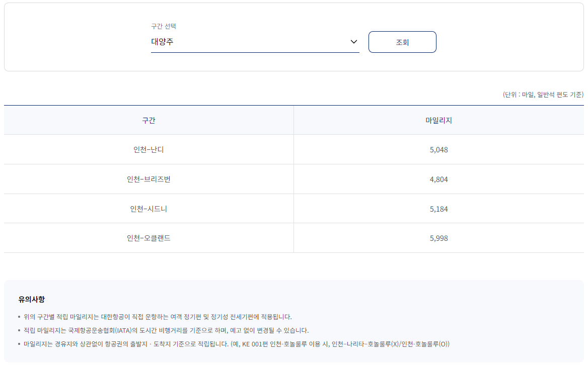Screen dimensions: 588x365
Task: Expand the 대양주 selector via its chevron
Action: click(354, 42)
